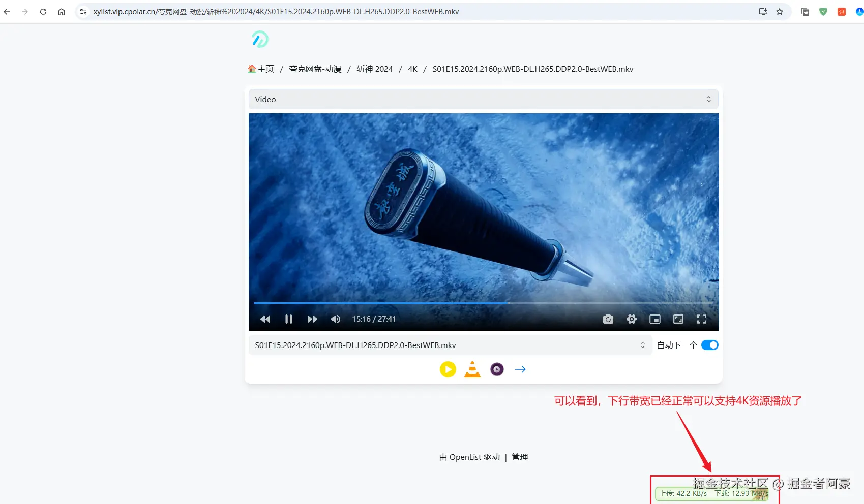Image resolution: width=864 pixels, height=504 pixels.
Task: Click the 由 OpenList 驱动 footer link
Action: tap(469, 457)
